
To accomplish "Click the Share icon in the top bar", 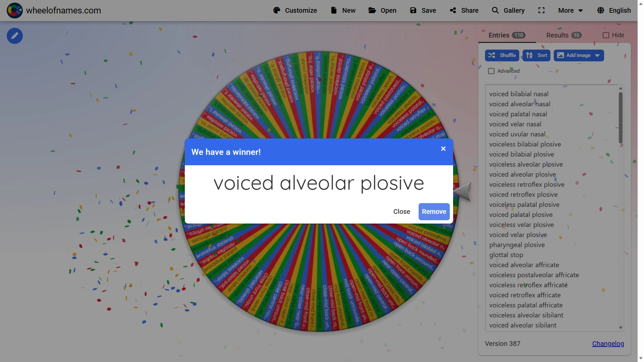I will 453,10.
